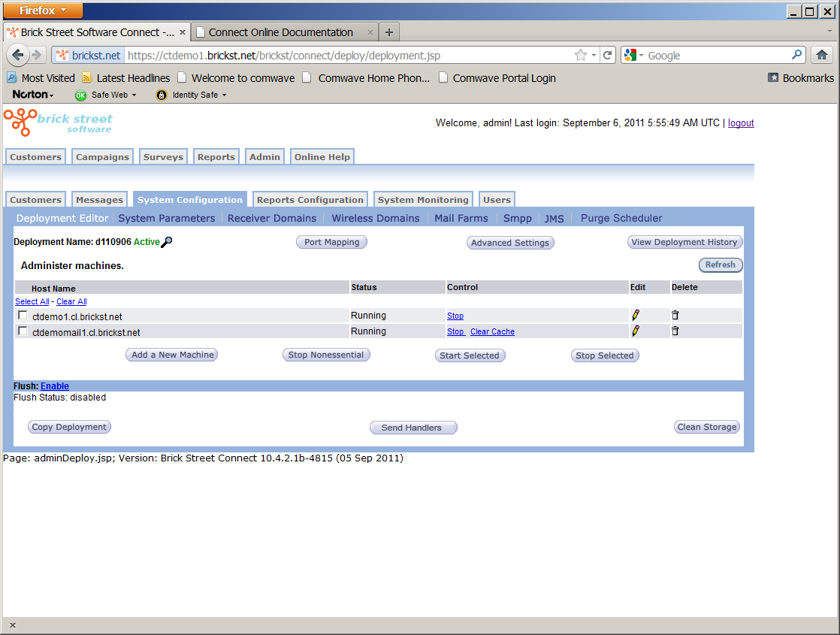This screenshot has height=635, width=840.
Task: Switch to the System Monitoring tab
Action: [423, 200]
